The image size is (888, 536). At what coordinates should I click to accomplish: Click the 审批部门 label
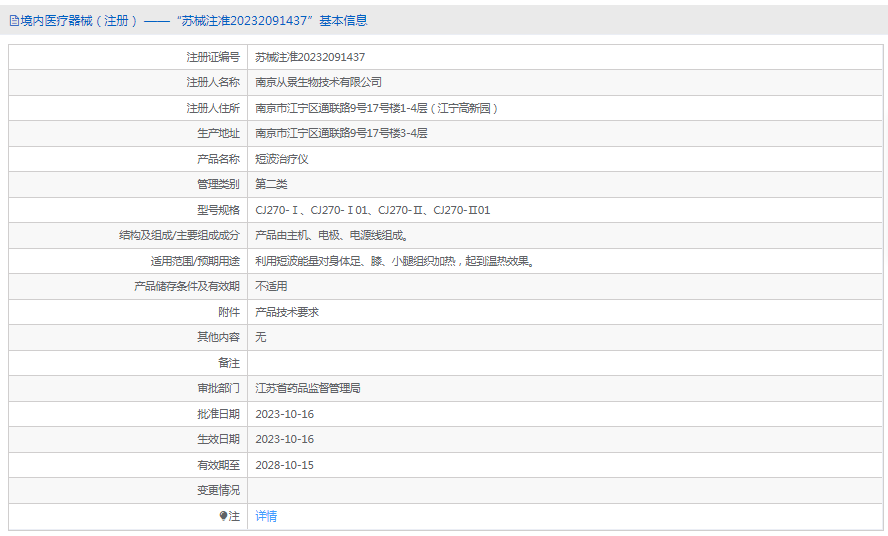[x=219, y=388]
